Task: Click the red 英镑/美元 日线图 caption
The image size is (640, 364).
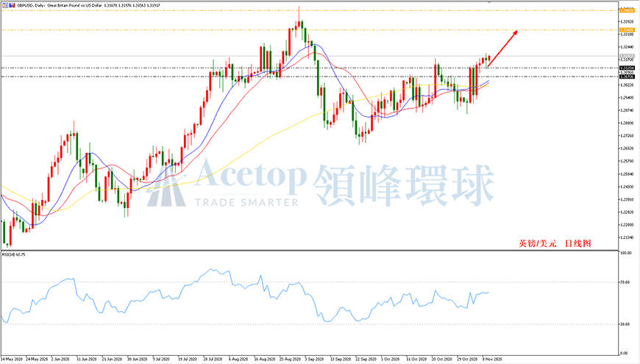Action: pyautogui.click(x=555, y=243)
